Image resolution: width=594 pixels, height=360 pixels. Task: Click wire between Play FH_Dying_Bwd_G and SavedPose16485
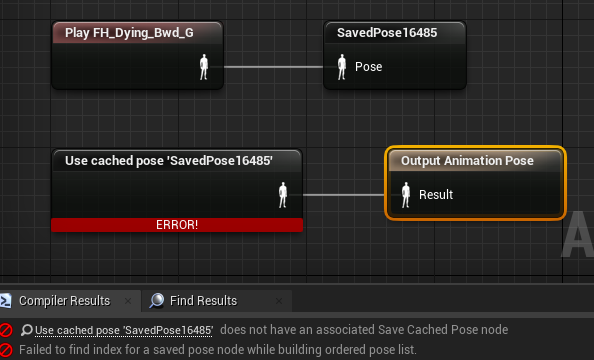(274, 67)
